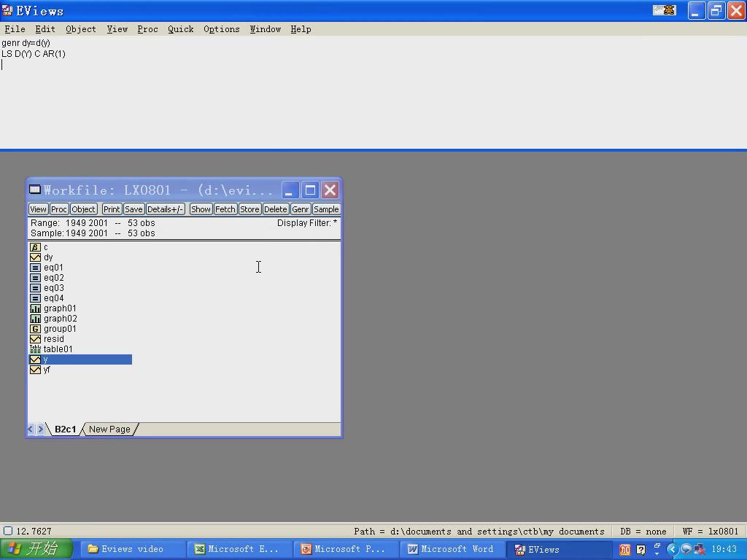Click the left page scroll arrow

click(x=31, y=429)
